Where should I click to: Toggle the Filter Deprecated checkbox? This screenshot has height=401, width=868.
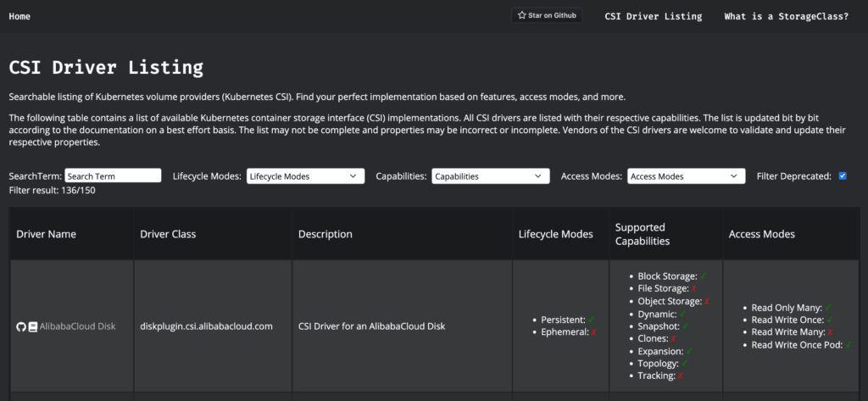click(843, 176)
